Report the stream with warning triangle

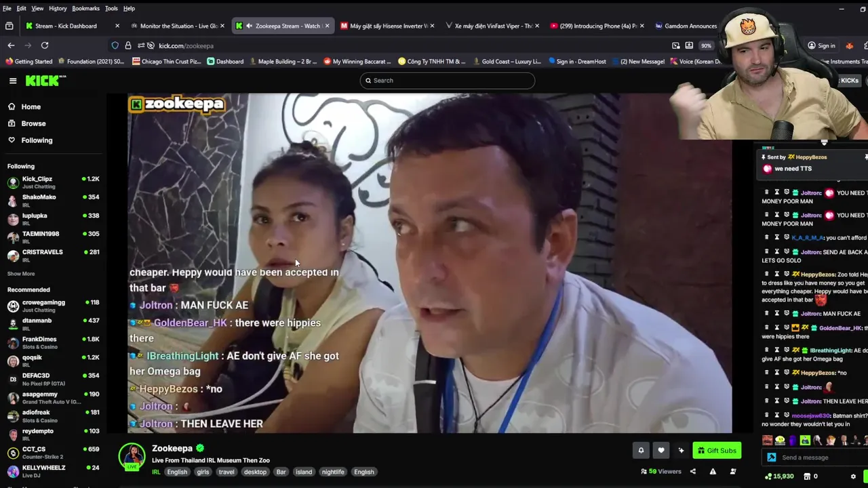click(713, 472)
